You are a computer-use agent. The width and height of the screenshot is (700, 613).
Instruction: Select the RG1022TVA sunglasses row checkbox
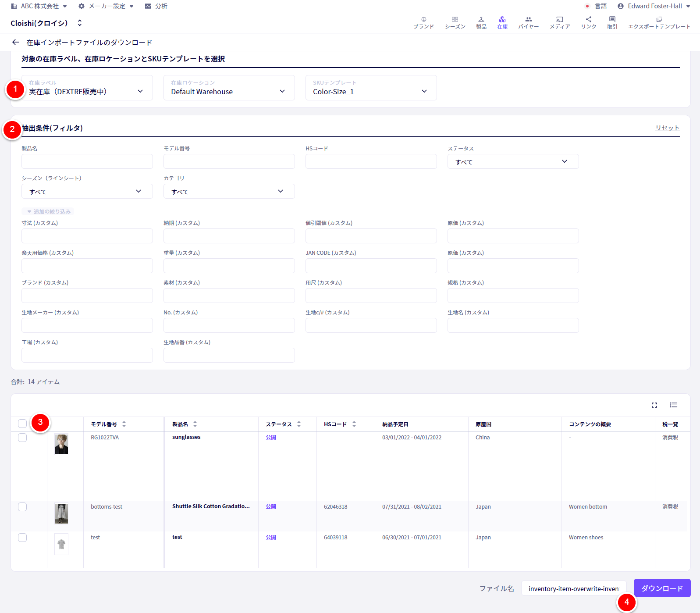pos(22,438)
